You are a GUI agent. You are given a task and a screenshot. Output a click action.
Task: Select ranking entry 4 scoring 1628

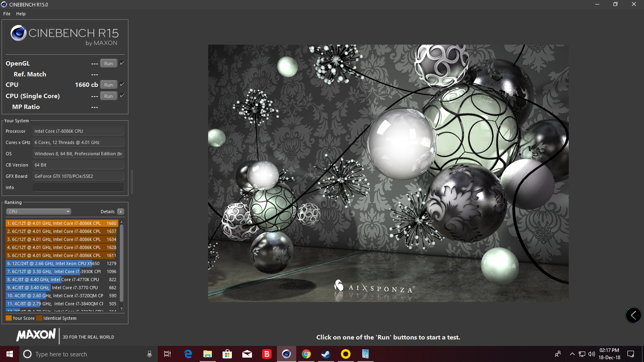61,247
